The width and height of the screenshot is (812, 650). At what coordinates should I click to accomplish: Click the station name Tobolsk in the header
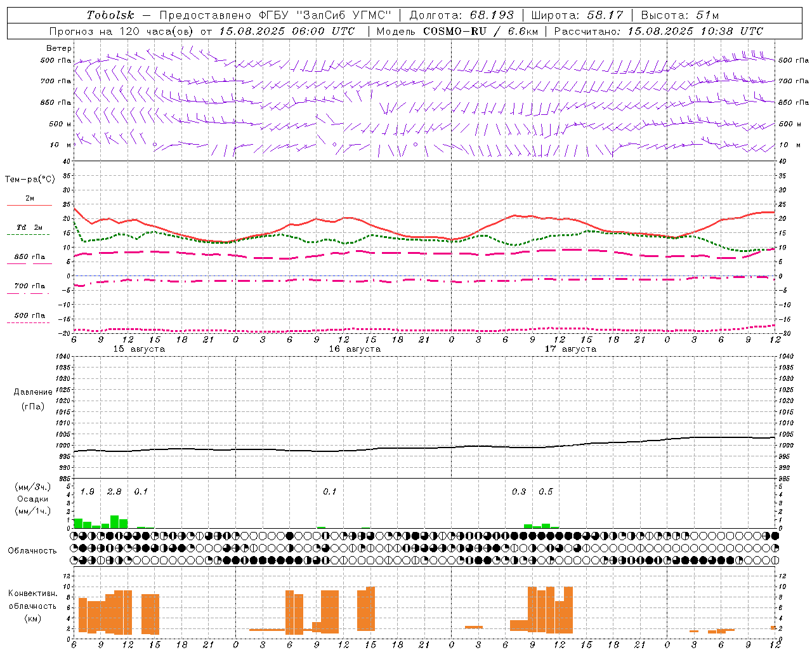(110, 15)
